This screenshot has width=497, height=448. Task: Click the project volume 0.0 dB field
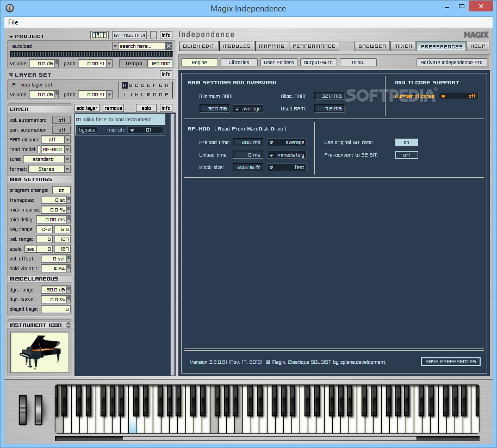pyautogui.click(x=42, y=64)
